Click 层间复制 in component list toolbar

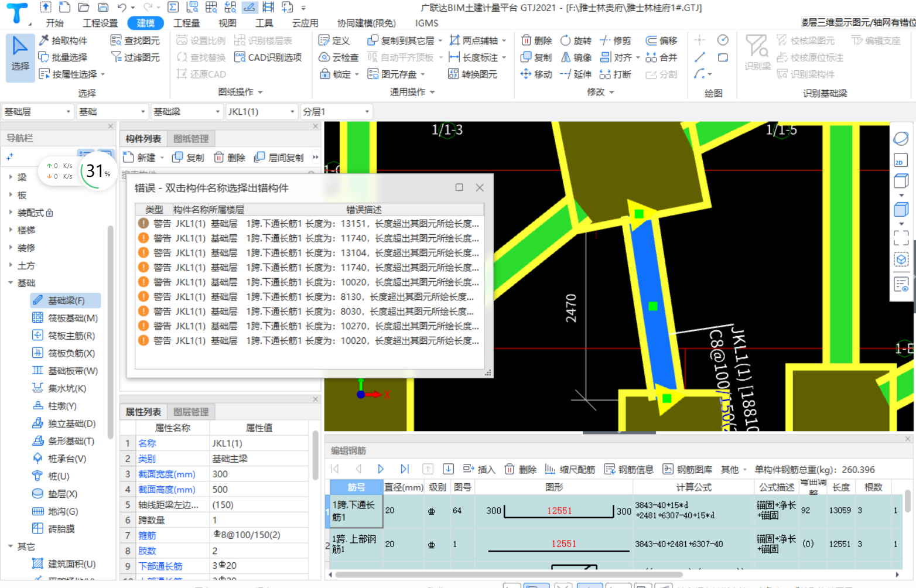[x=279, y=158]
